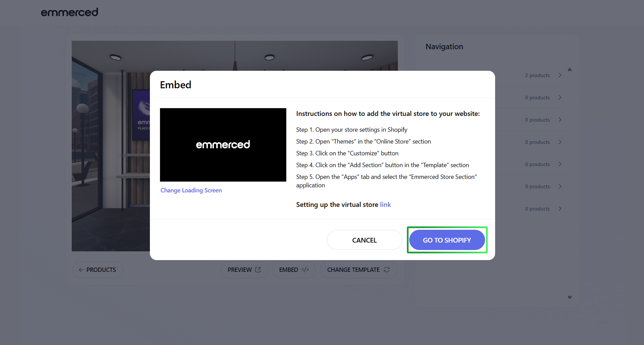Click the Preview external link icon
Image resolution: width=644 pixels, height=345 pixels.
click(x=258, y=270)
